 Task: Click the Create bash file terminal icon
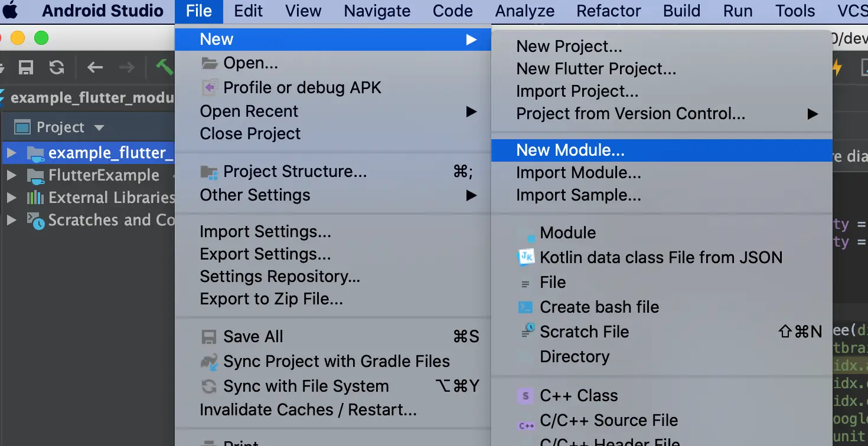526,307
